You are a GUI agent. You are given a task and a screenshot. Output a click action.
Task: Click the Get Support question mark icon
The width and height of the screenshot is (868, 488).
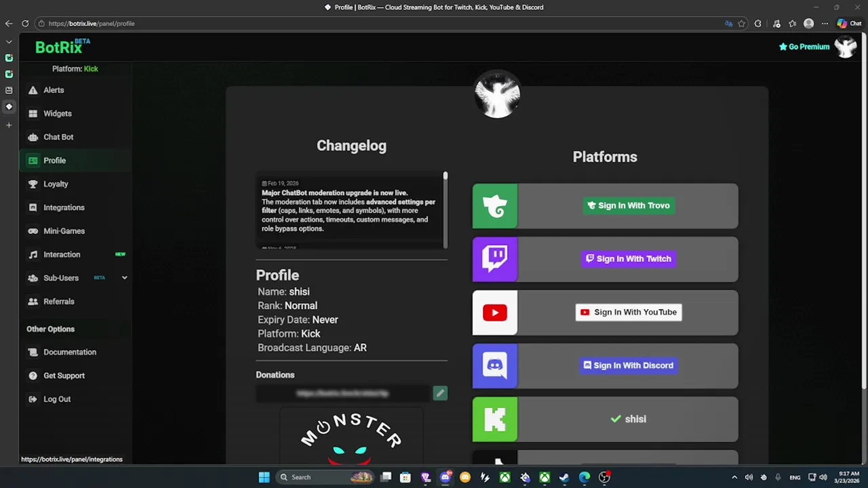pos(33,375)
